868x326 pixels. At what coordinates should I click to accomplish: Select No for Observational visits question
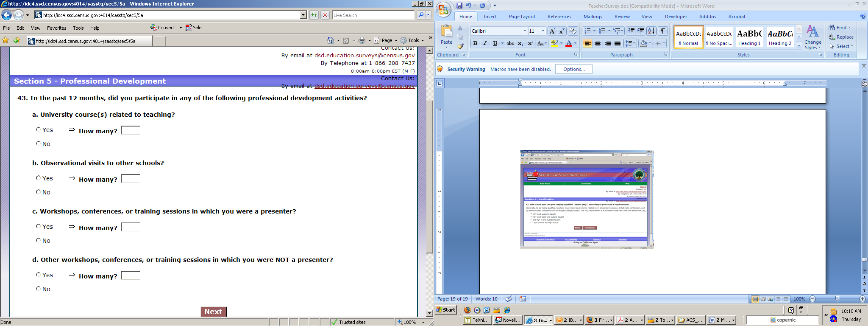39,192
